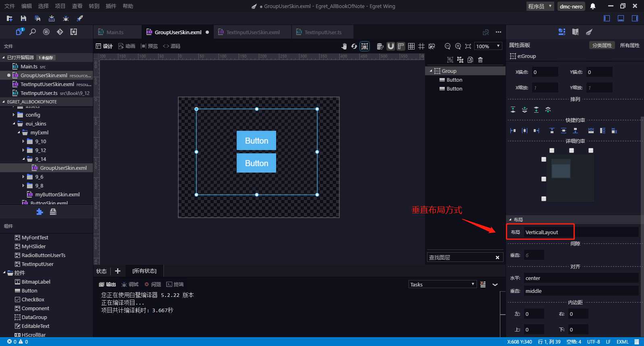Click the rocket publish icon
Screen dimensions: 644x346
tap(80, 19)
